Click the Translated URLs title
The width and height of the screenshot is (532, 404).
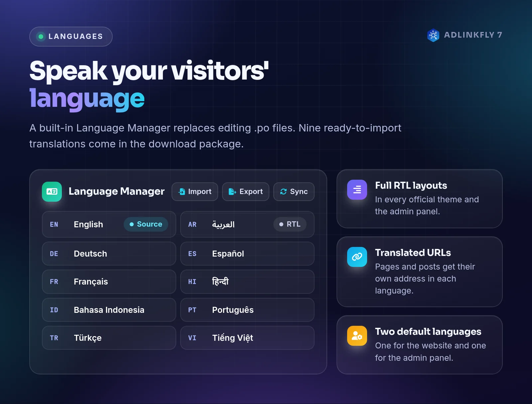(413, 253)
